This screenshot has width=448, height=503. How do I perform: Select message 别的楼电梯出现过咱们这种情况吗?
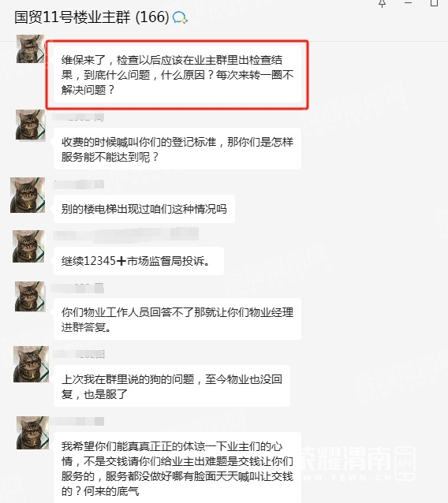(144, 209)
